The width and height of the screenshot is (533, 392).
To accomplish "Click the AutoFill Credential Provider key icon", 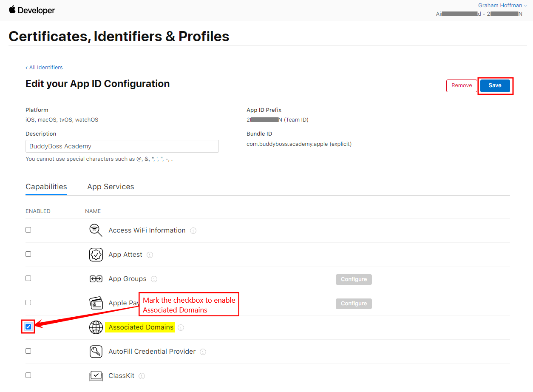I will coord(96,352).
